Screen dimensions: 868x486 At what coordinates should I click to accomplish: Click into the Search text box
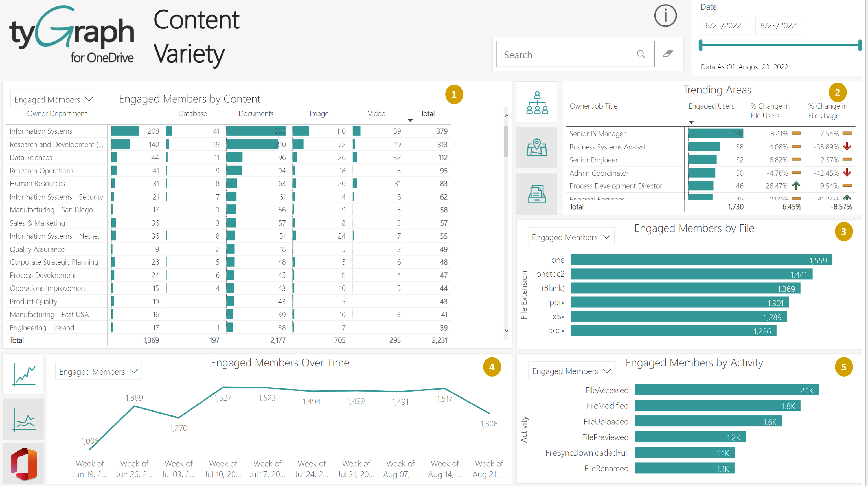(566, 54)
